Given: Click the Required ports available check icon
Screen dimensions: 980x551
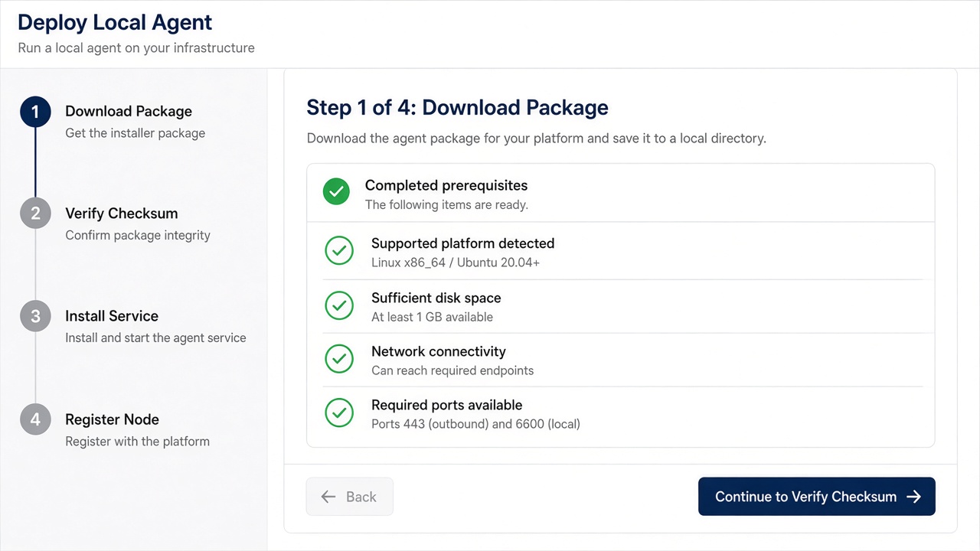Looking at the screenshot, I should point(339,412).
